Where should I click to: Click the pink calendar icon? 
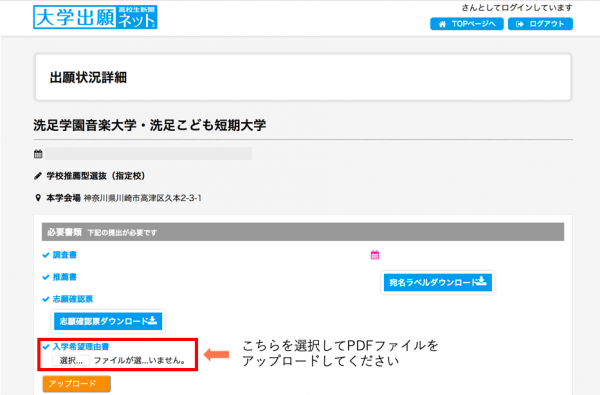375,255
